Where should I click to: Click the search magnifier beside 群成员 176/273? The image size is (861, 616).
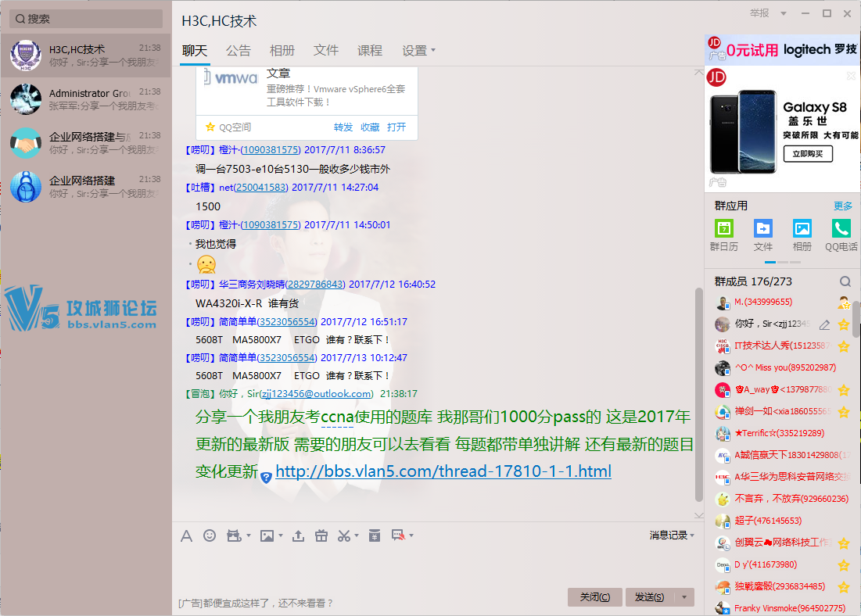pyautogui.click(x=845, y=281)
